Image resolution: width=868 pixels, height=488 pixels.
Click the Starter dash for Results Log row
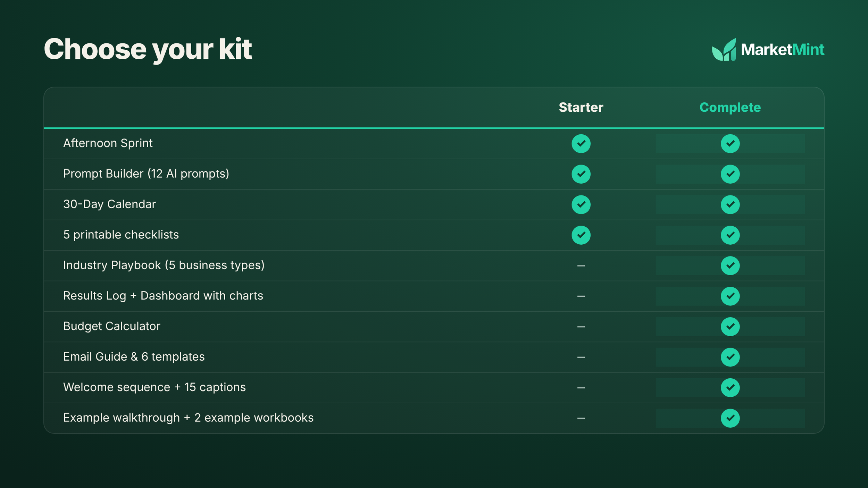[581, 296]
